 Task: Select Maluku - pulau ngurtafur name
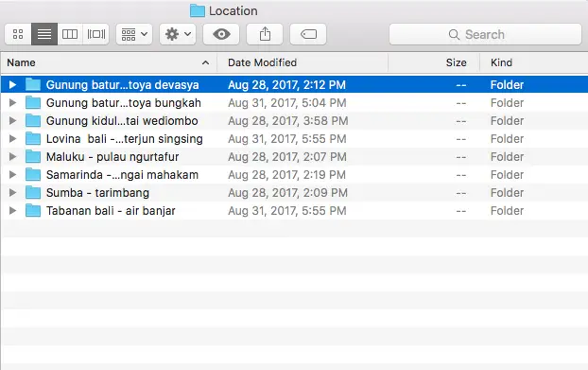[112, 157]
